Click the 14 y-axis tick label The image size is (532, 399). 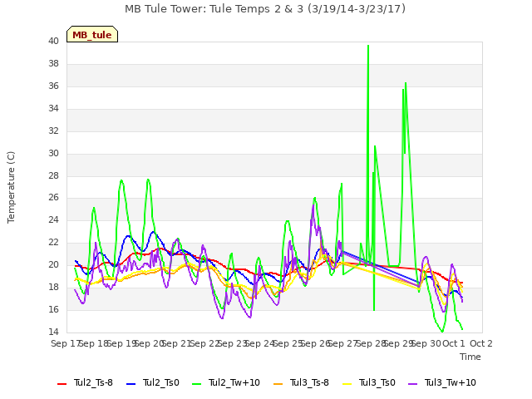tap(53, 332)
